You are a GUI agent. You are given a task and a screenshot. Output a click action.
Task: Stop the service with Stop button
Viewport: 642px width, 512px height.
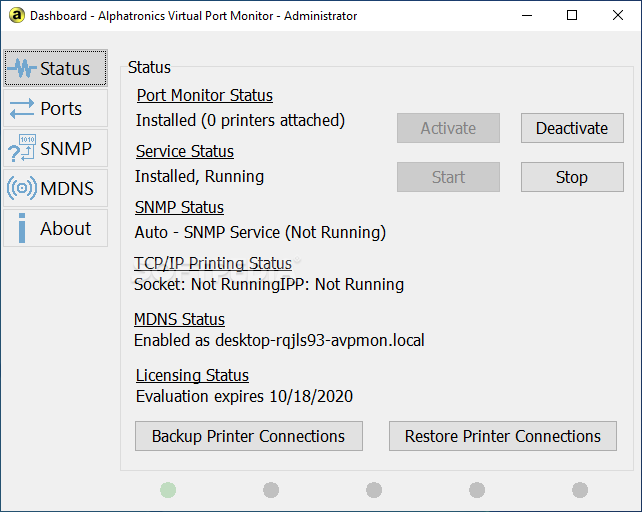pos(572,177)
